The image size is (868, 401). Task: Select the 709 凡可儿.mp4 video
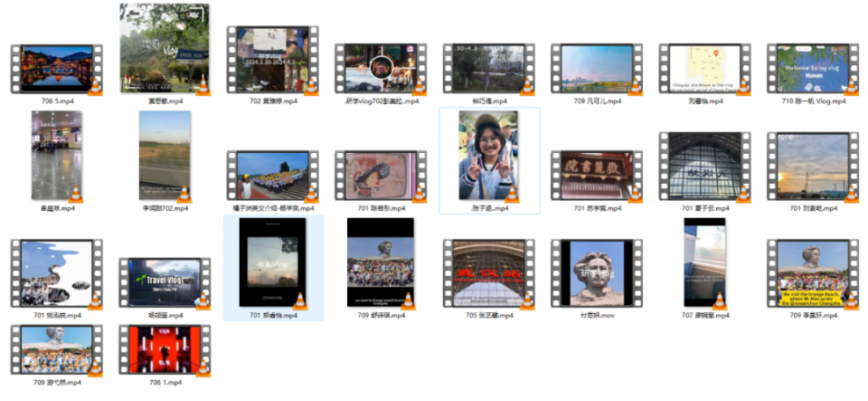(x=597, y=68)
